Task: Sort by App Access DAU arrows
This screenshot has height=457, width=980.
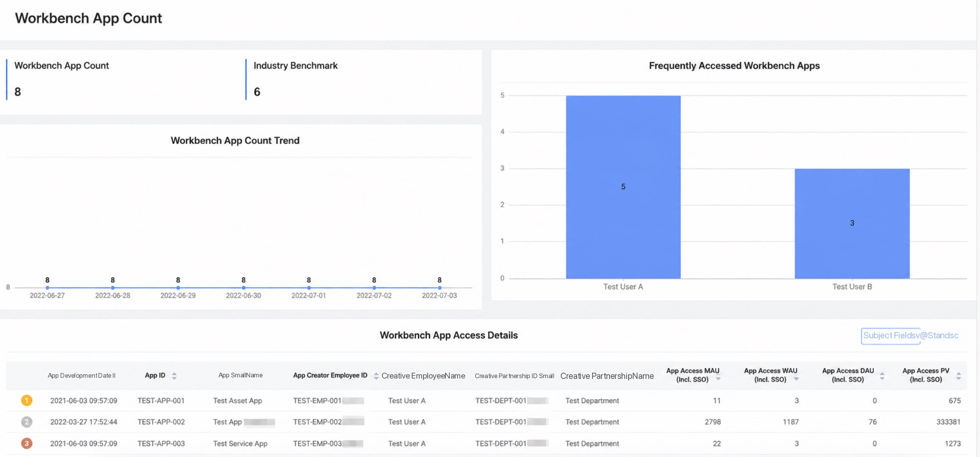Action: pyautogui.click(x=882, y=375)
